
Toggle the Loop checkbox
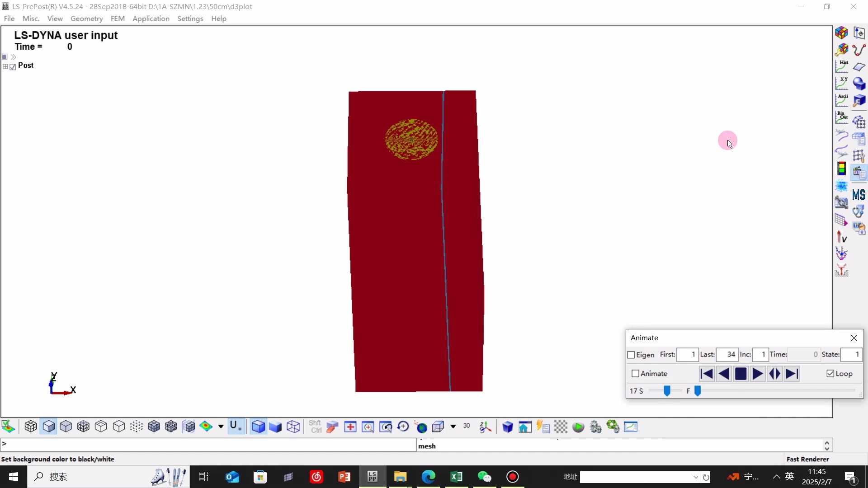click(x=830, y=374)
